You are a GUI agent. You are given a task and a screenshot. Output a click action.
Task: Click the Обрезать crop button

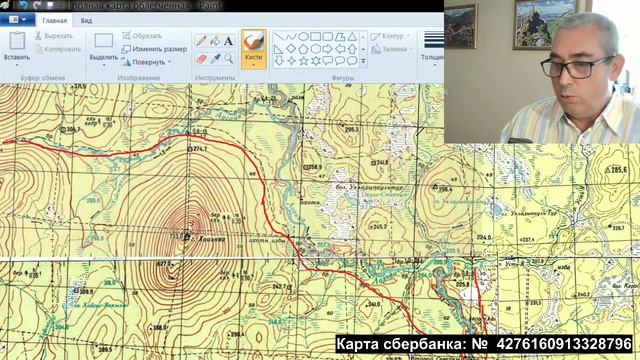point(142,36)
